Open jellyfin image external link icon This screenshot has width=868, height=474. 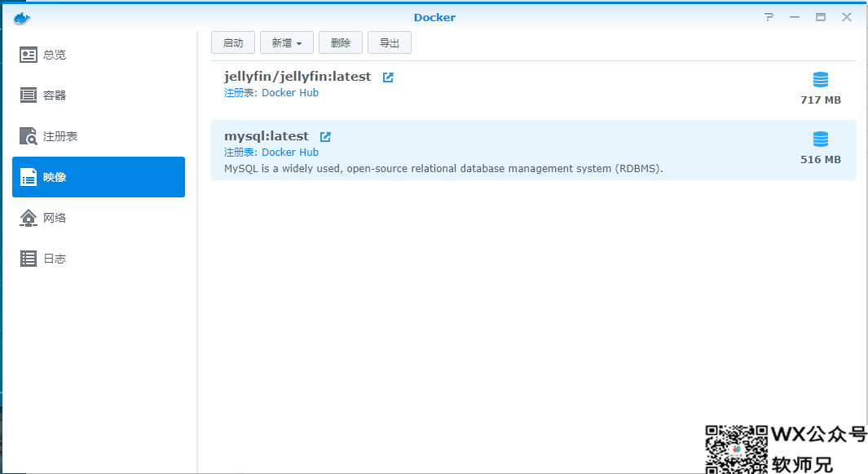pyautogui.click(x=388, y=78)
